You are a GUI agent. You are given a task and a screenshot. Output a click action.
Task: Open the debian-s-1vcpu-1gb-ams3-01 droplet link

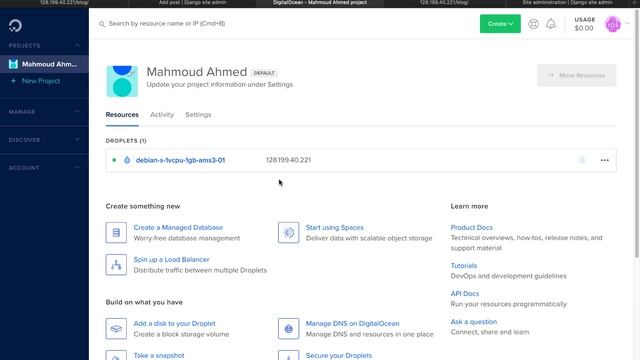[x=180, y=160]
